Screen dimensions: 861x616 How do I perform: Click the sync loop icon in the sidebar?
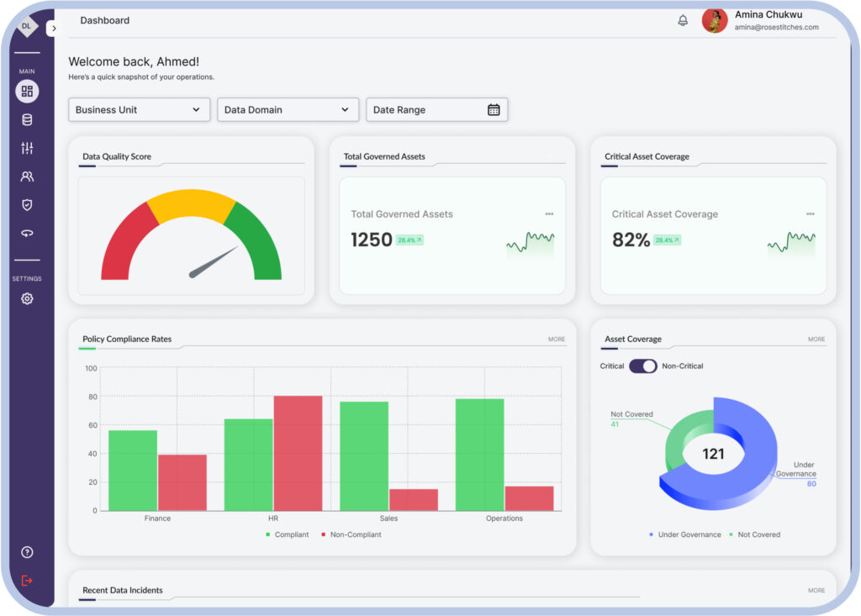tap(26, 233)
